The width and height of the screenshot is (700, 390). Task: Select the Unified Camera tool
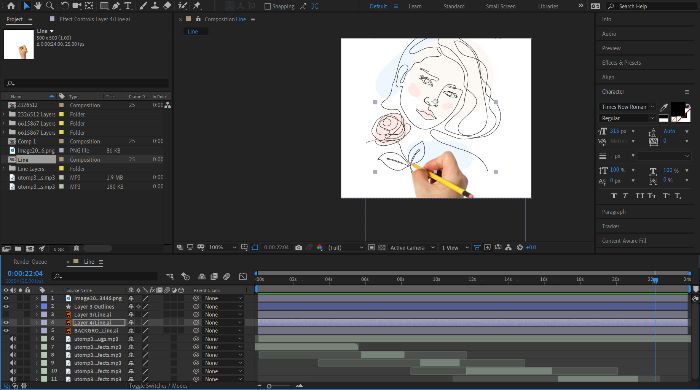tap(77, 6)
